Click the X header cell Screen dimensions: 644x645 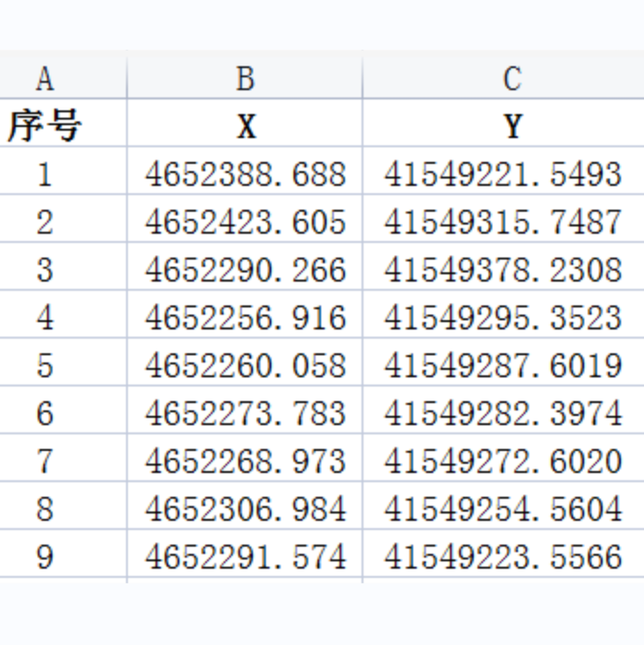tap(245, 122)
